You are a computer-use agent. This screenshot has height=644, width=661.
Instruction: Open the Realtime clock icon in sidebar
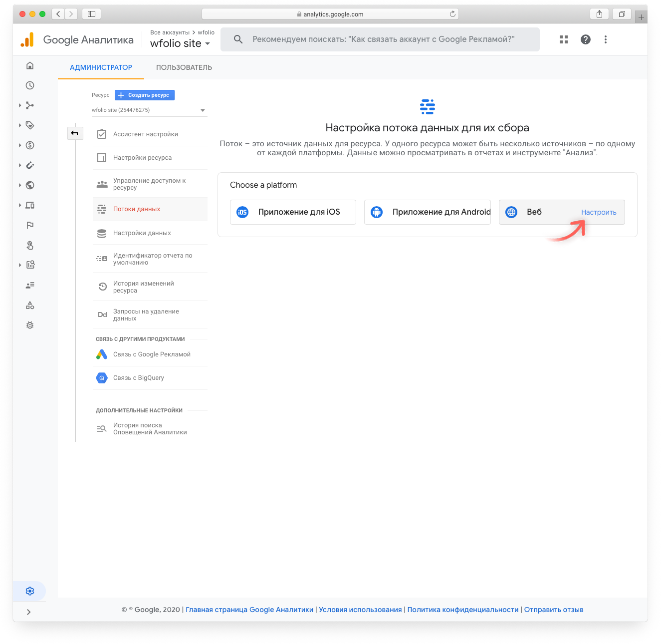[30, 85]
